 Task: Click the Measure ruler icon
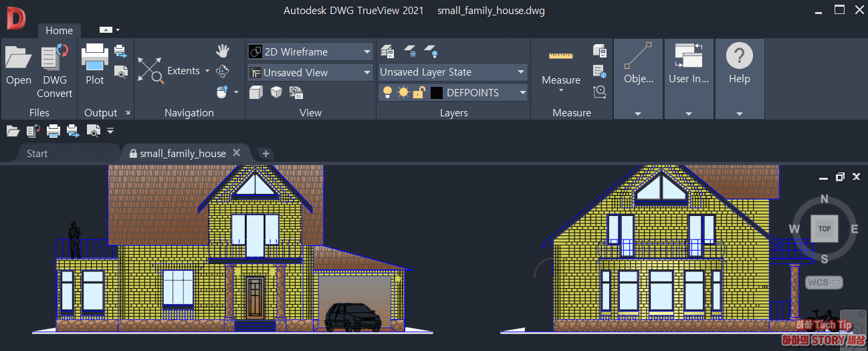tap(561, 56)
